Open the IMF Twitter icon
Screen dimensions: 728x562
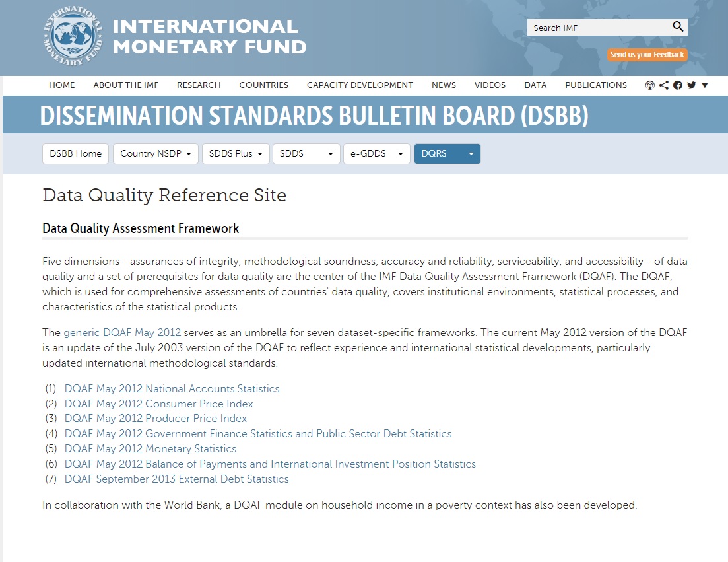[692, 85]
